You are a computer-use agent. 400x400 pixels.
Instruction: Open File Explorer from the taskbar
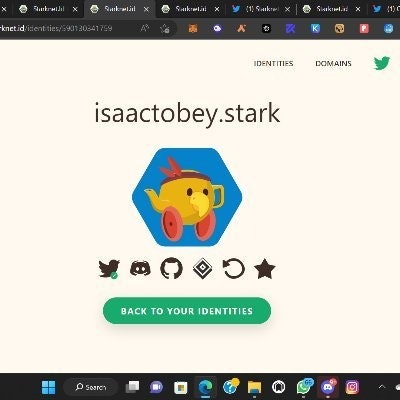pos(254,387)
